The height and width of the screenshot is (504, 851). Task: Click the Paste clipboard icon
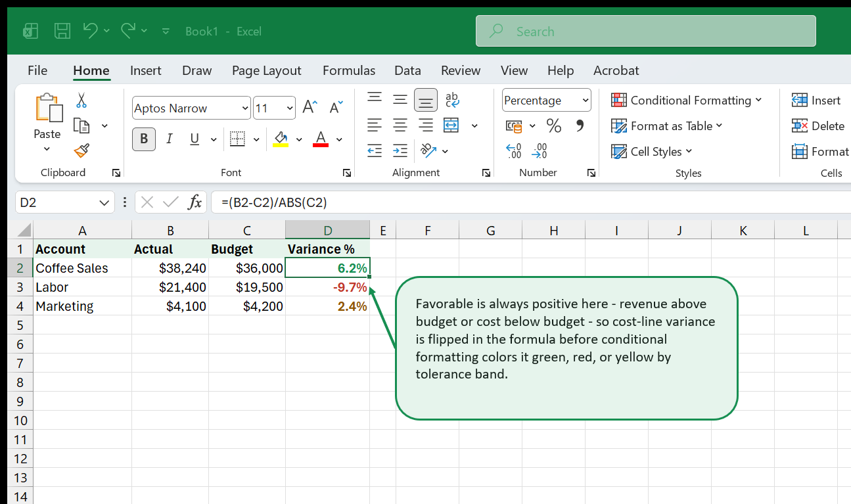click(48, 108)
